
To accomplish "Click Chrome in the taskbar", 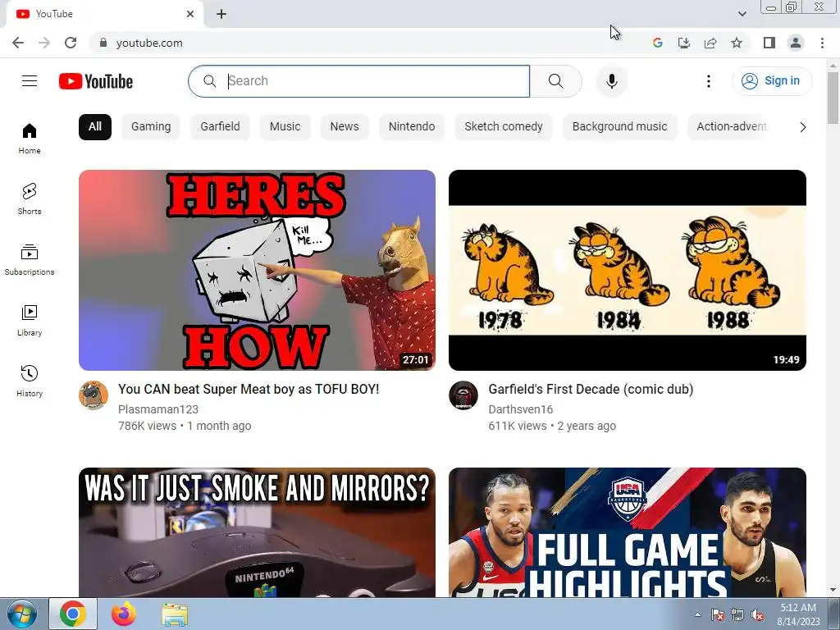I will [73, 614].
